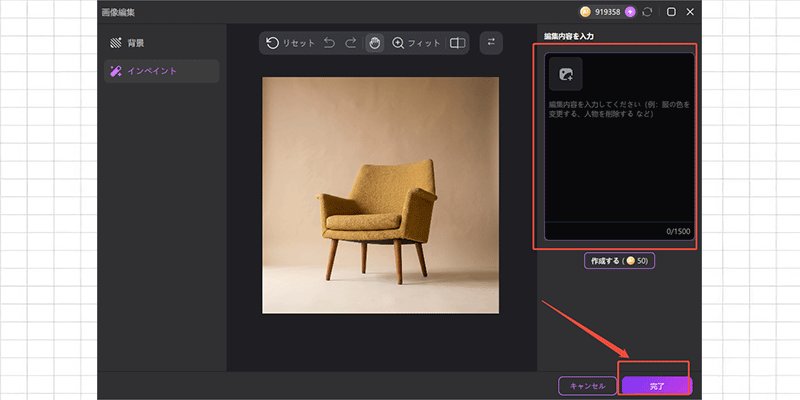Redo the last edit
Screen dimensions: 800x400
click(x=351, y=43)
